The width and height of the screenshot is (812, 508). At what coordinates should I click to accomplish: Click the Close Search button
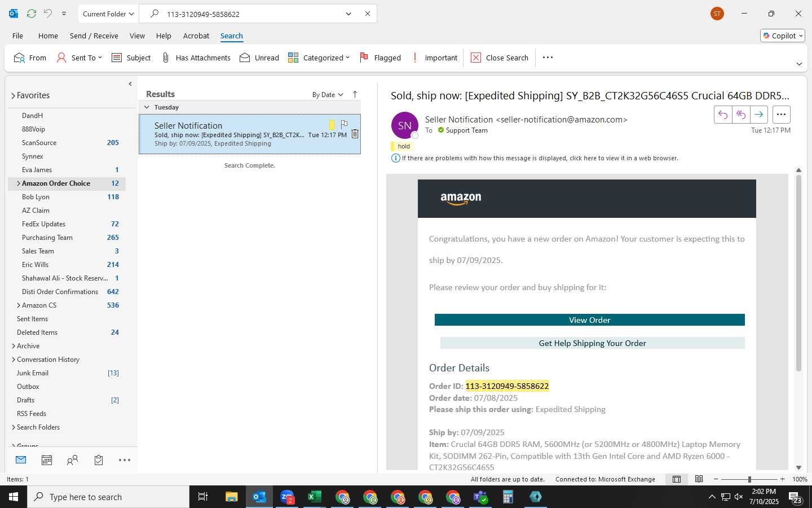point(500,58)
